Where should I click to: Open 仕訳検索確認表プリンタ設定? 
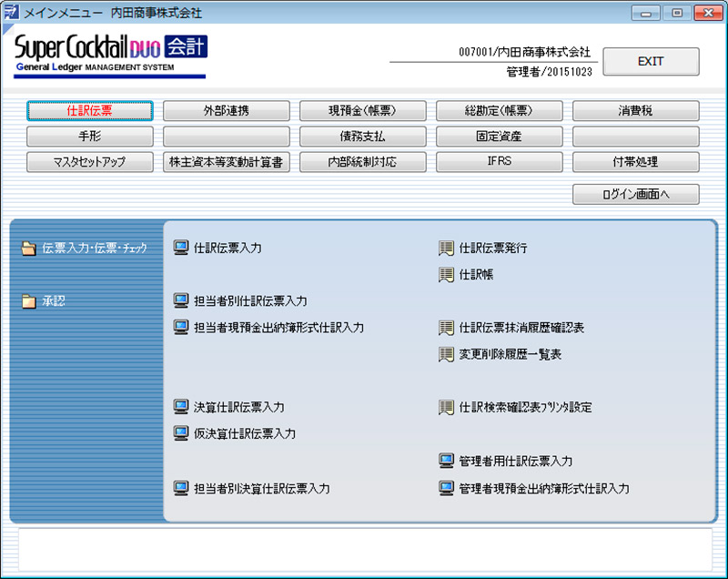click(x=526, y=407)
